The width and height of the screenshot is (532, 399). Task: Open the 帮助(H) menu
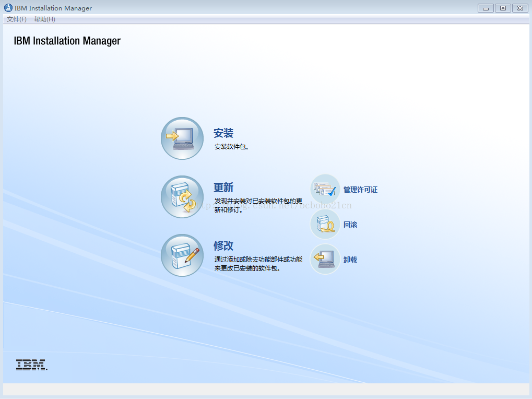(x=44, y=19)
